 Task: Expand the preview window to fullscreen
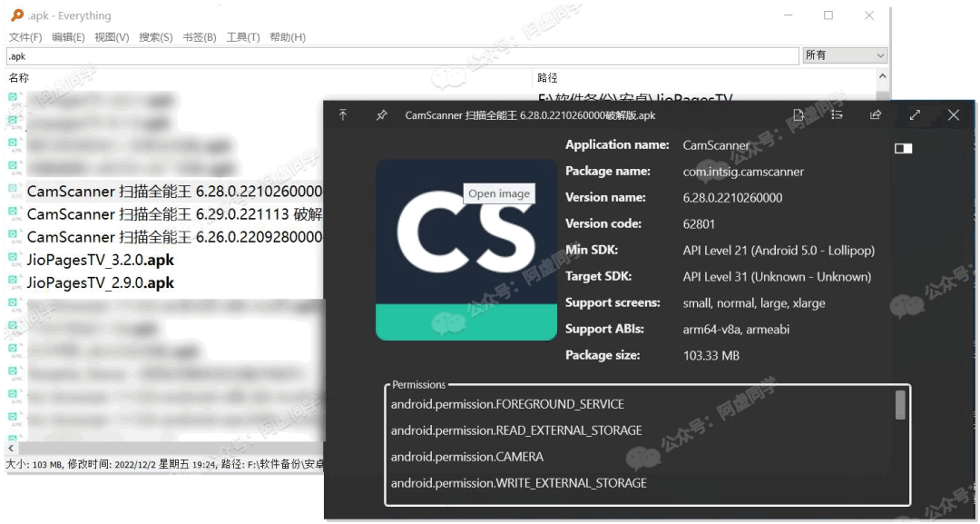point(915,114)
